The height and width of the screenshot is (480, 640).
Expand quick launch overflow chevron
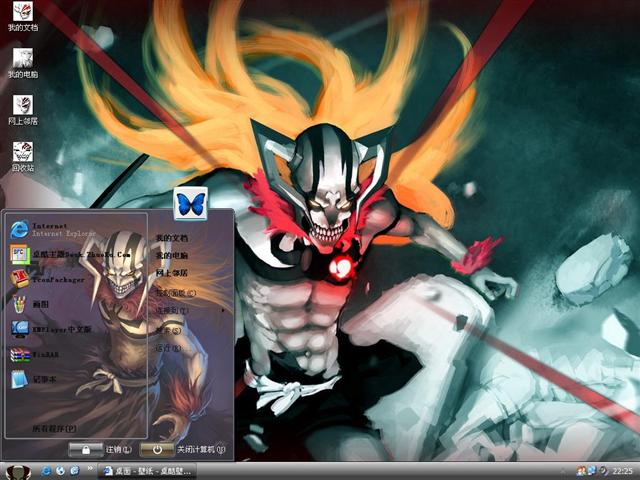coord(90,469)
